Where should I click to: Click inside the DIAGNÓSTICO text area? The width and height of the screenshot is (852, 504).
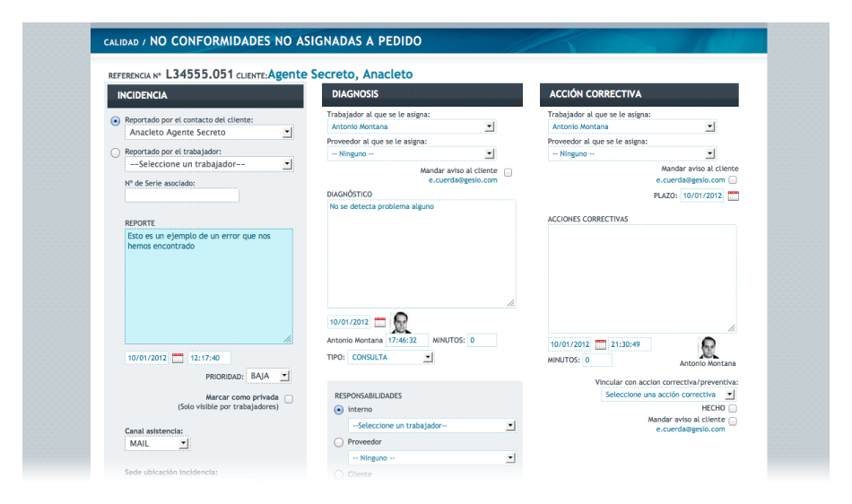422,254
